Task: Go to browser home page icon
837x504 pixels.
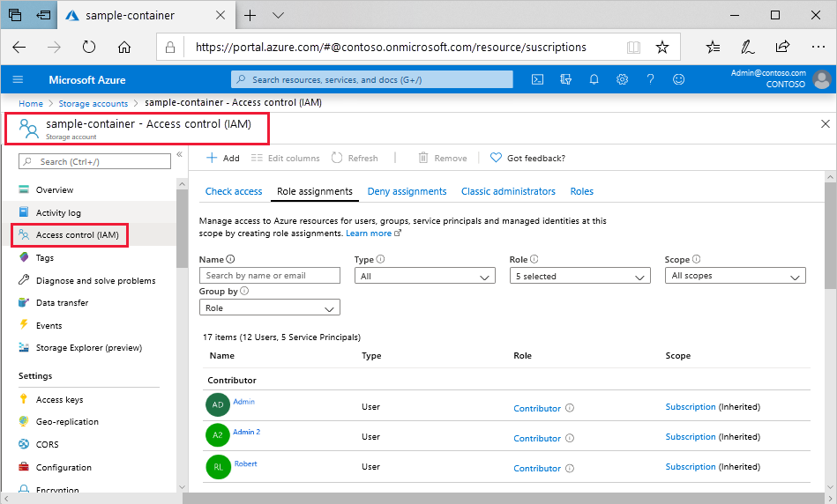Action: [x=124, y=47]
